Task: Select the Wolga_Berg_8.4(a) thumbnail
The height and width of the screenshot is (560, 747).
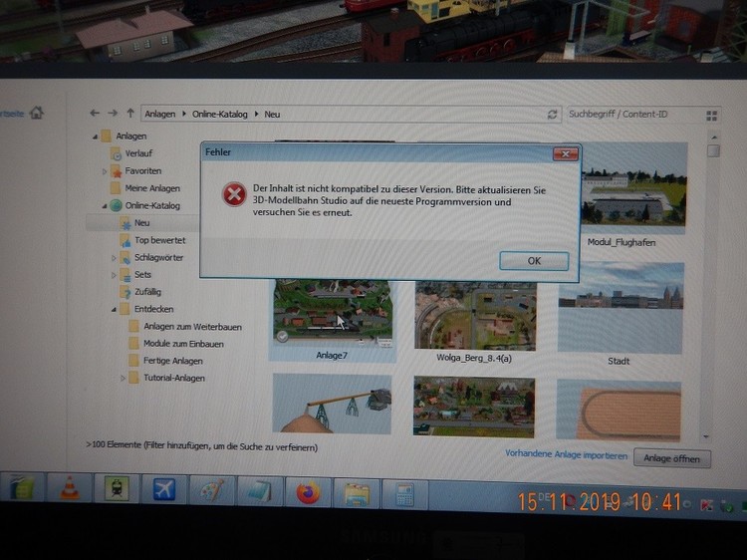Action: coord(475,316)
